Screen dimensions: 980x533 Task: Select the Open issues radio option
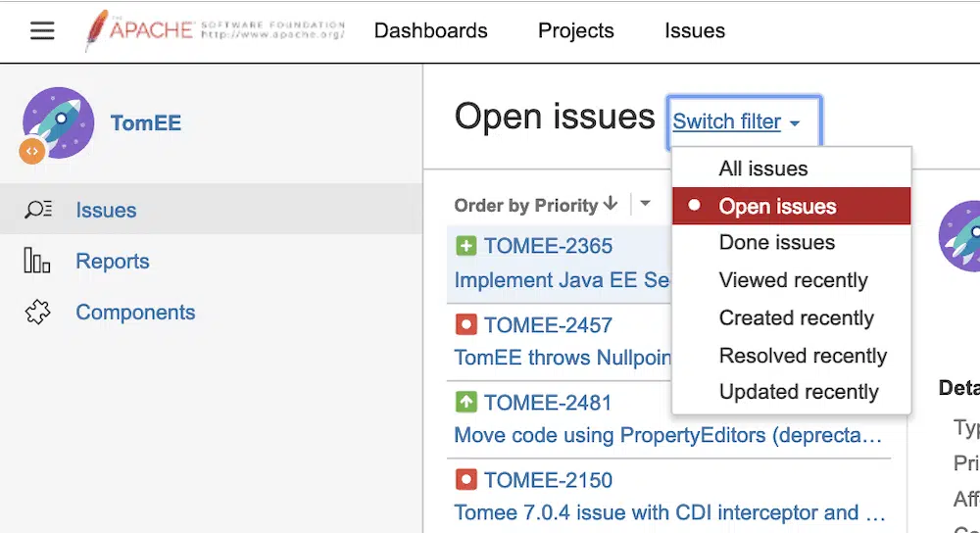click(x=777, y=207)
